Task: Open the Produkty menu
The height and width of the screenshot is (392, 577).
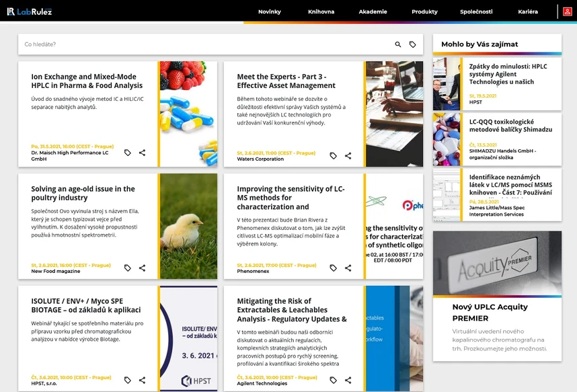Action: coord(424,12)
